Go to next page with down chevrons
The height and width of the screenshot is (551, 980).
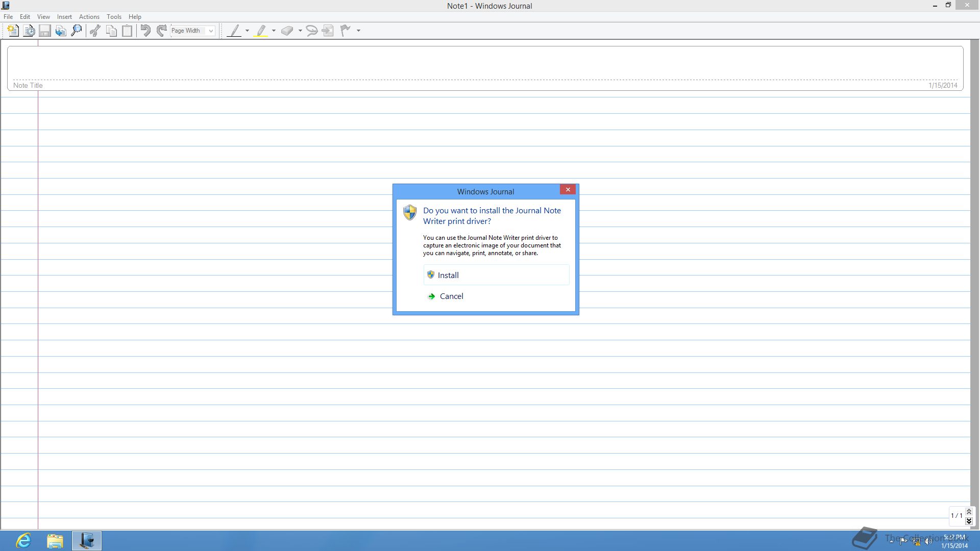point(969,521)
